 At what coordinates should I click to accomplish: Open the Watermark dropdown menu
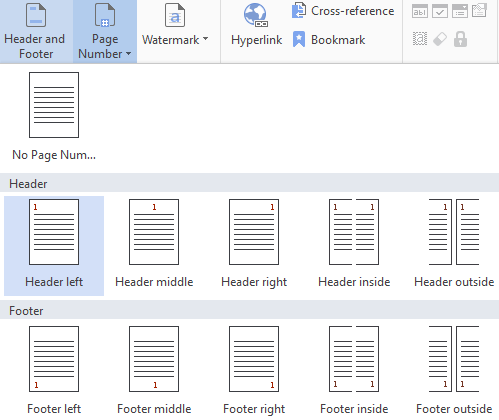175,26
